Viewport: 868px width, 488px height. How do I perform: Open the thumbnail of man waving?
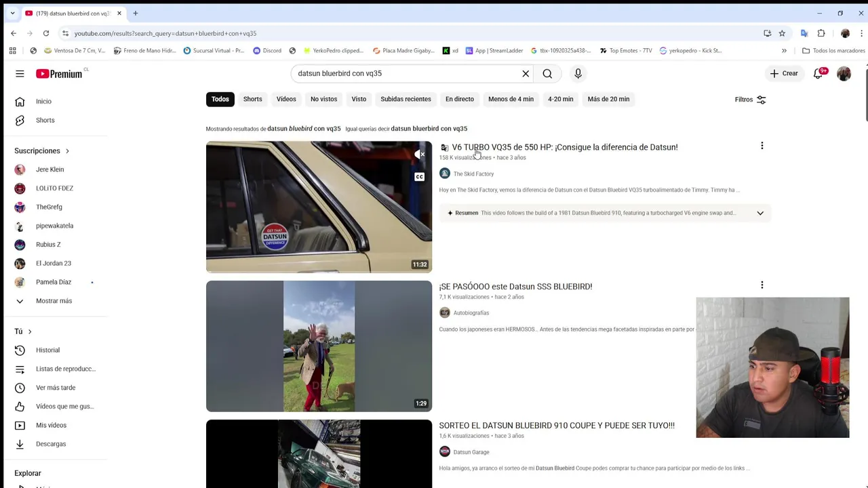click(x=319, y=346)
